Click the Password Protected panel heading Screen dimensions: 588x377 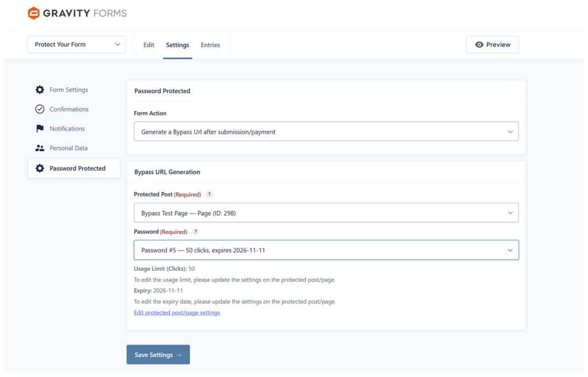pyautogui.click(x=163, y=91)
